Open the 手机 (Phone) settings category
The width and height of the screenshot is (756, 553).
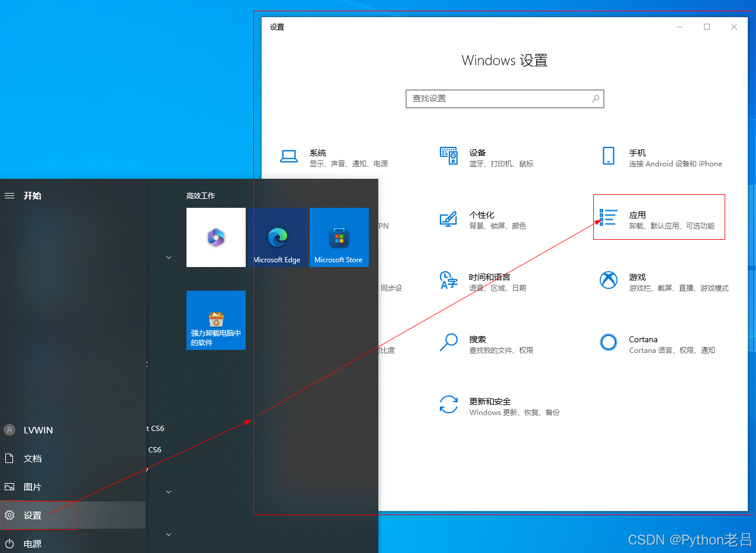(662, 157)
